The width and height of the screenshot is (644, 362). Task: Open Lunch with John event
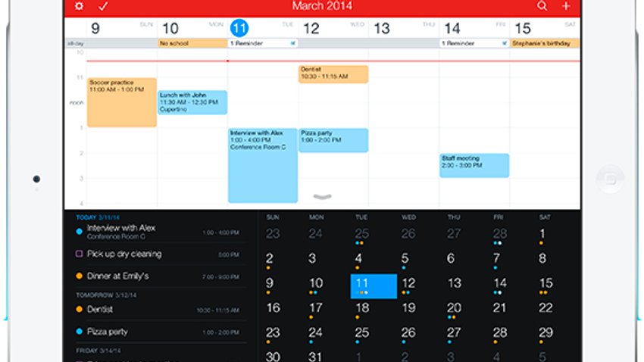pyautogui.click(x=192, y=102)
